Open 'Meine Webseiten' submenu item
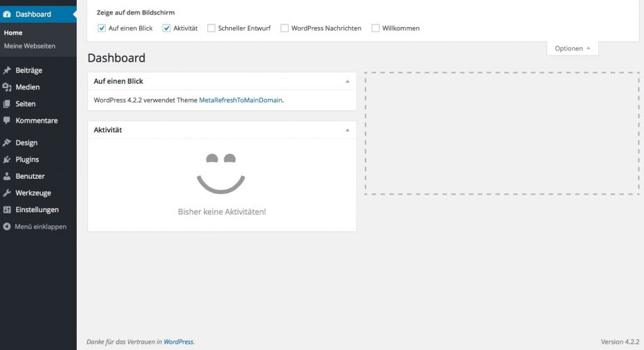Screen dimensions: 644x350 30,46
